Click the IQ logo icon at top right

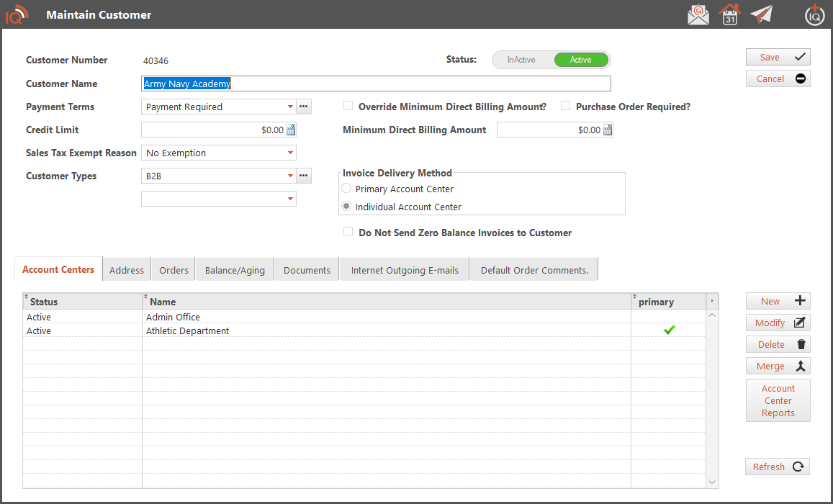(x=814, y=14)
